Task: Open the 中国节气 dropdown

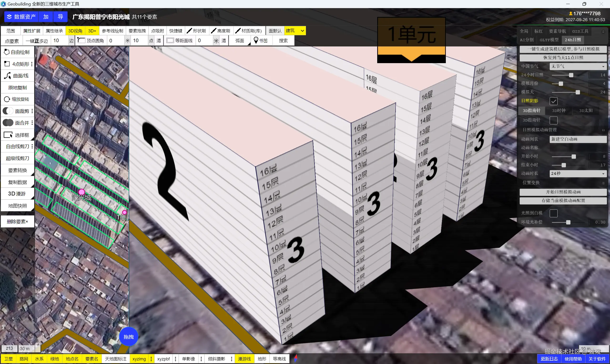Action: (578, 66)
